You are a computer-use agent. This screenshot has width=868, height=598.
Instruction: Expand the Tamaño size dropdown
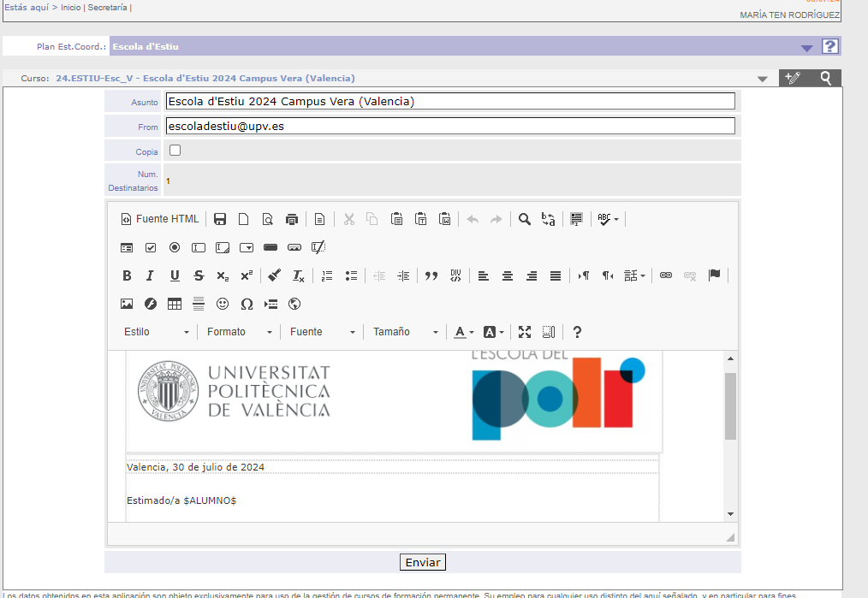coord(405,332)
